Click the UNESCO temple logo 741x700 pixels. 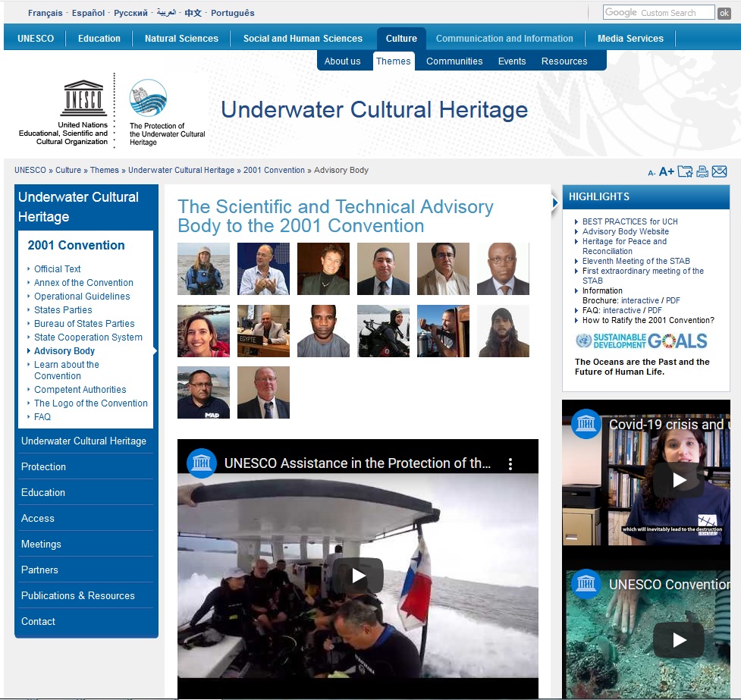point(83,99)
